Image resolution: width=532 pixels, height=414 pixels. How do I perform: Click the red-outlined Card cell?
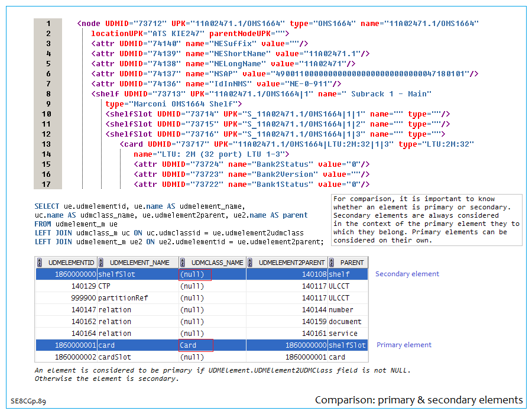click(x=196, y=345)
